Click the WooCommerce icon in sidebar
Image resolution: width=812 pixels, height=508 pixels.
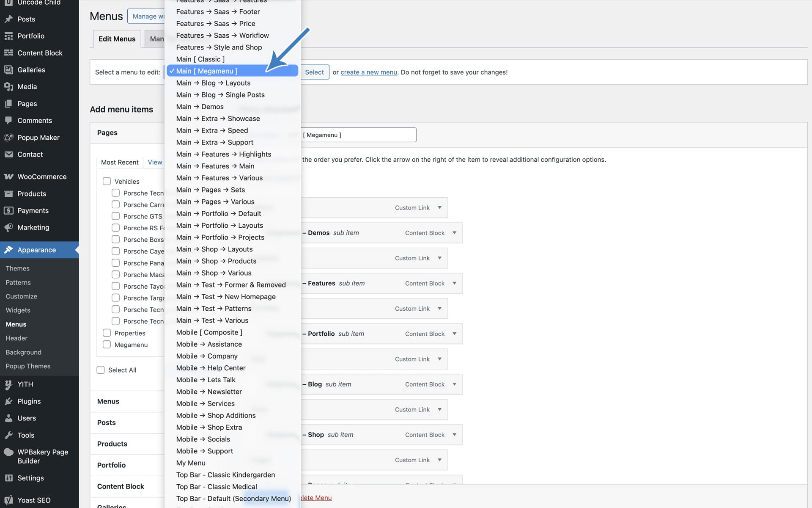click(8, 177)
